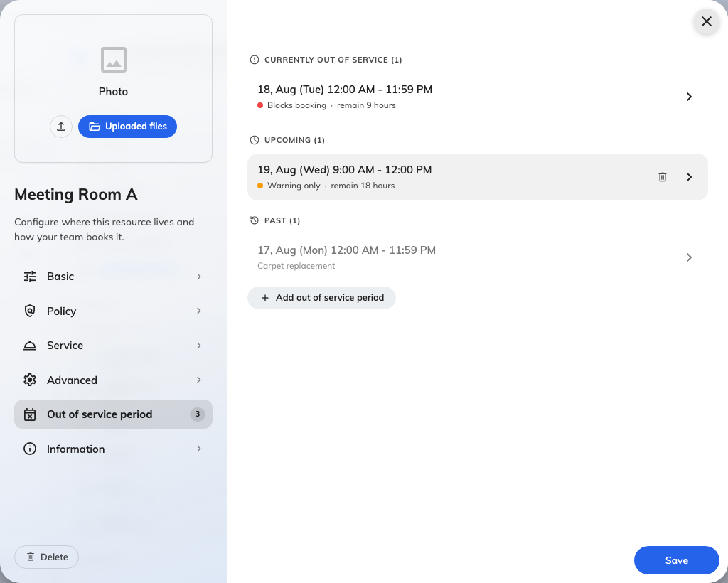The height and width of the screenshot is (583, 728).
Task: Click the Information circle icon
Action: [x=30, y=449]
